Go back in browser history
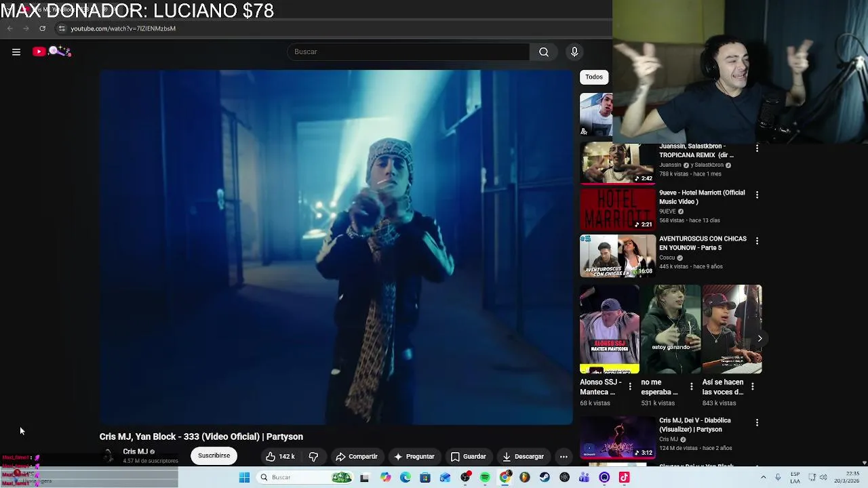 tap(9, 28)
